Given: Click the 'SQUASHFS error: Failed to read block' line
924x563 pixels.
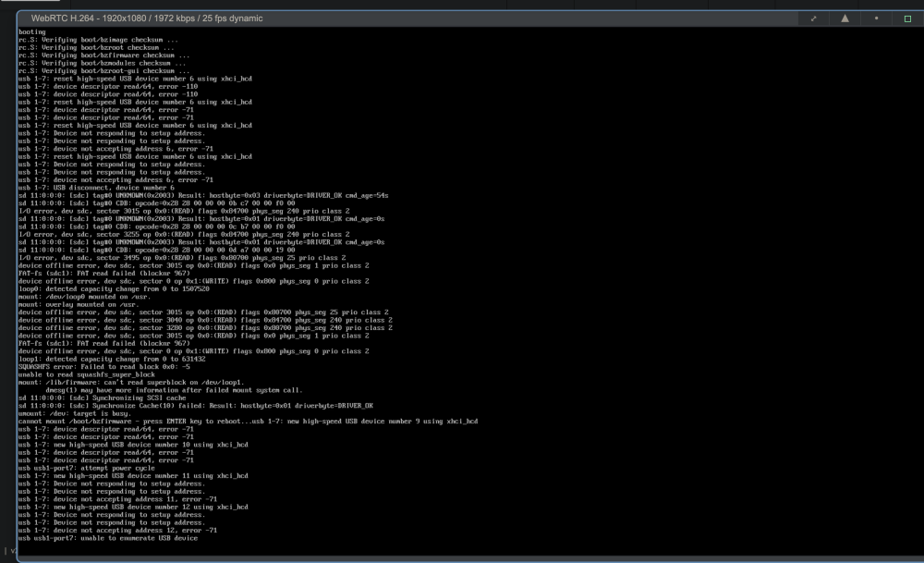Looking at the screenshot, I should (103, 367).
